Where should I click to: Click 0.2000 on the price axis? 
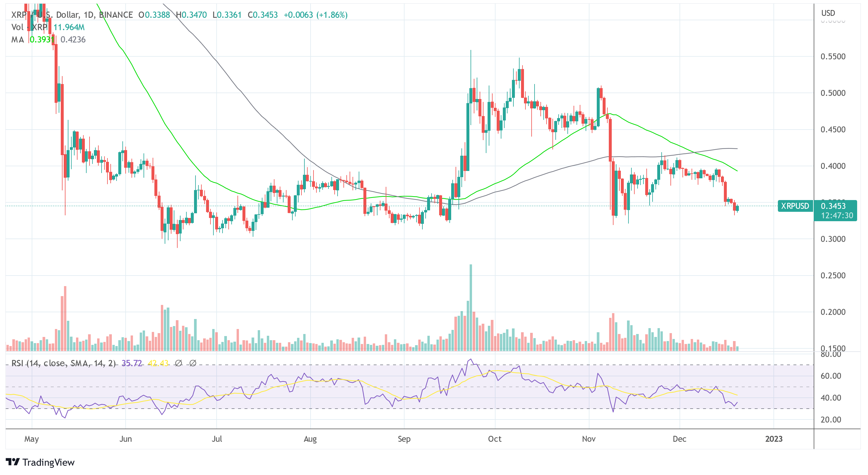point(833,312)
